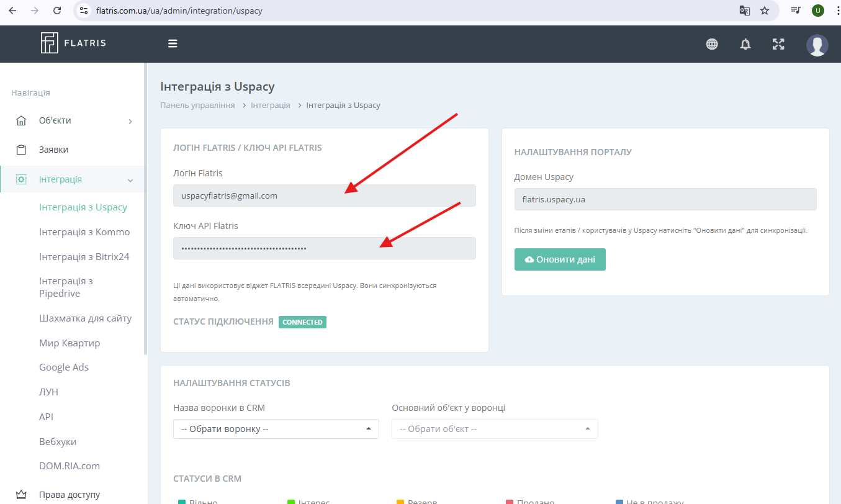841x504 pixels.
Task: Bookmark this page with the star icon
Action: click(x=765, y=11)
